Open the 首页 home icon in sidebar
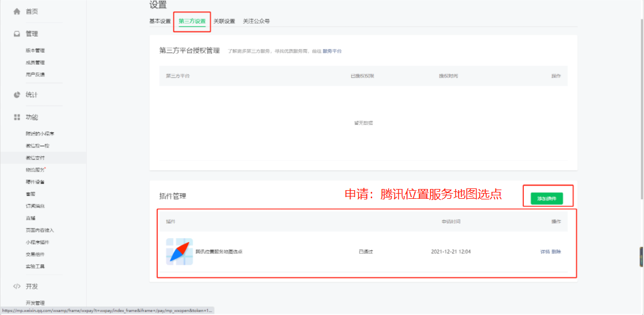This screenshot has width=644, height=315. point(17,12)
